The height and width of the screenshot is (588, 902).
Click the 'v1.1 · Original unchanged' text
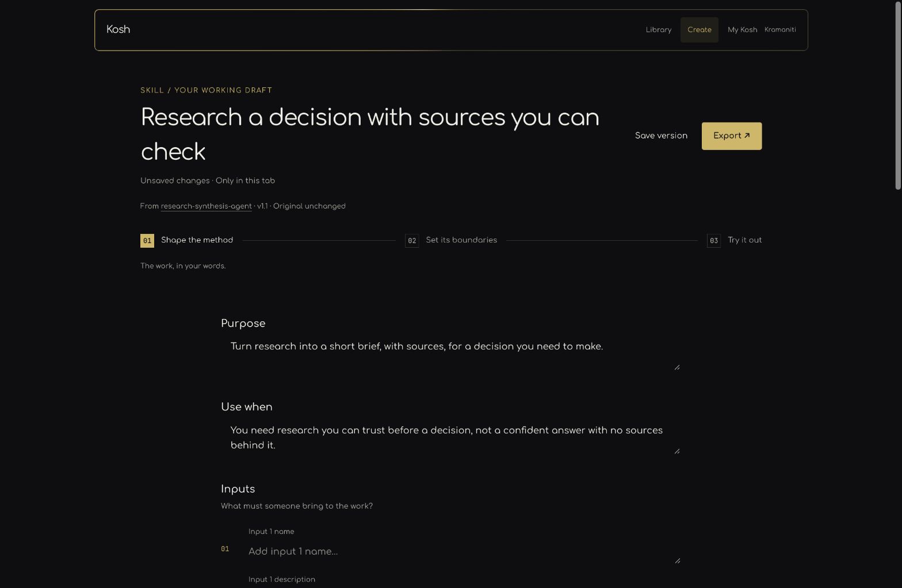point(301,206)
